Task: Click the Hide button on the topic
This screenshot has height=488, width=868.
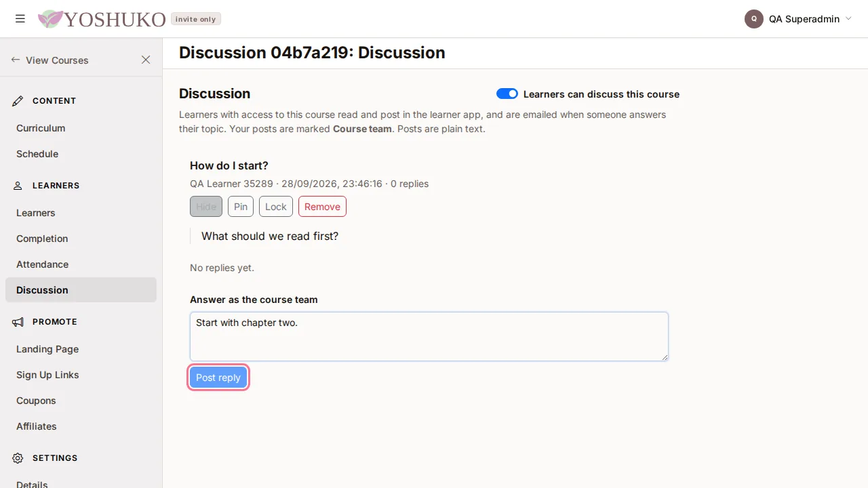Action: (x=206, y=207)
